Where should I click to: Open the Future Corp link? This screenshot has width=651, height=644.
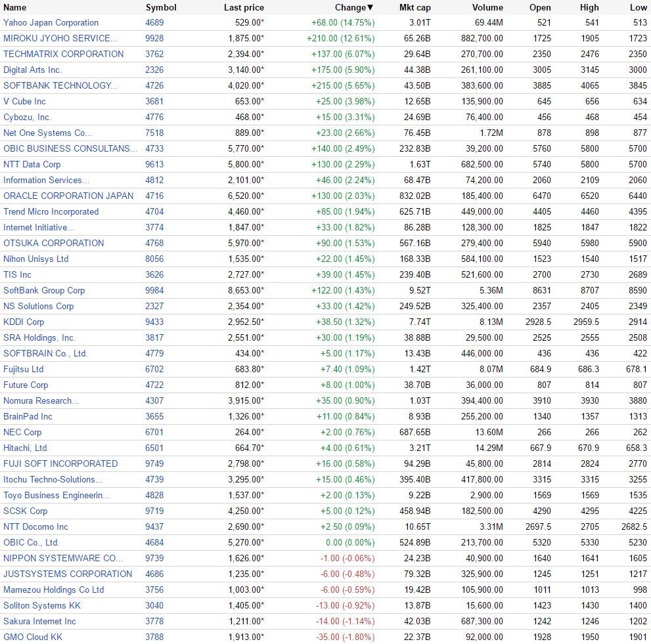[x=26, y=385]
